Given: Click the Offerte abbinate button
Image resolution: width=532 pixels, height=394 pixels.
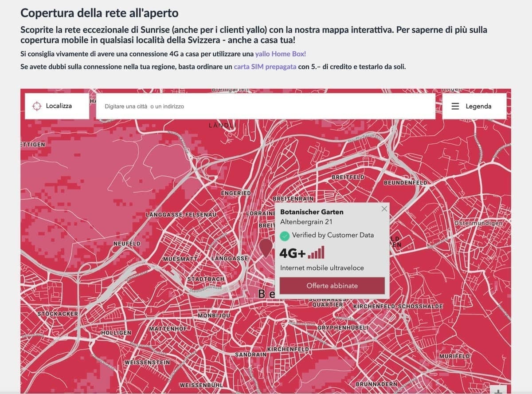Looking at the screenshot, I should coord(332,286).
